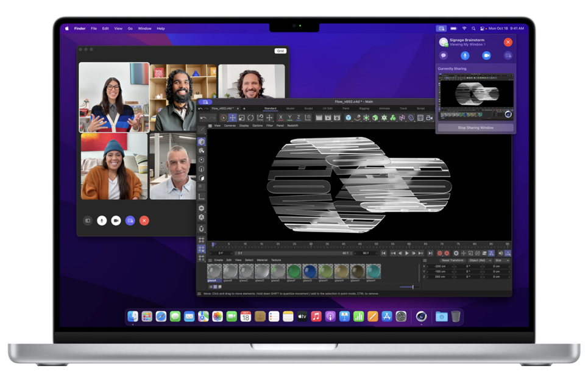Screen dimensions: 588x379
Task: Play the animation in timeline
Action: (407, 253)
